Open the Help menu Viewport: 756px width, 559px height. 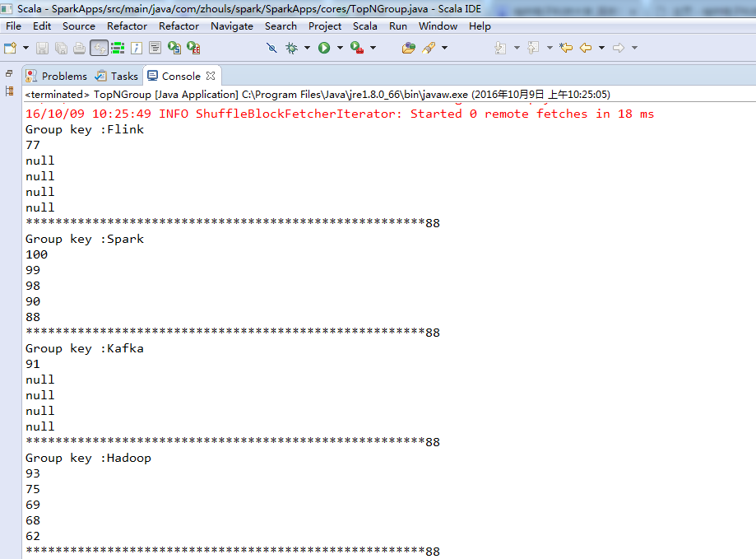[x=480, y=26]
